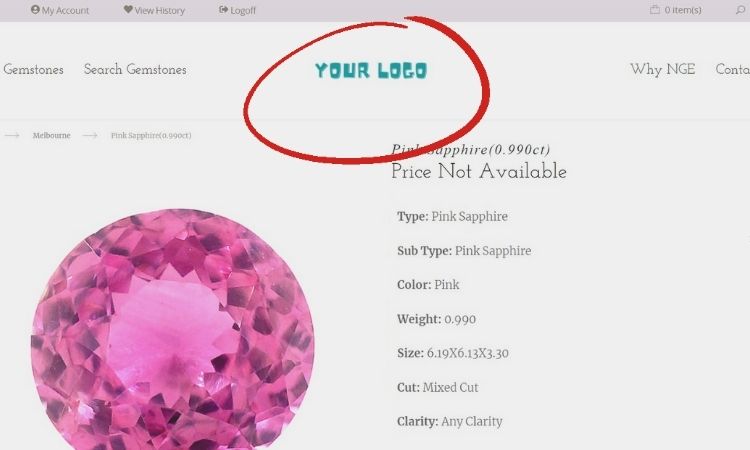Open the Contact menu item
Screen dimensions: 750x450
click(732, 69)
